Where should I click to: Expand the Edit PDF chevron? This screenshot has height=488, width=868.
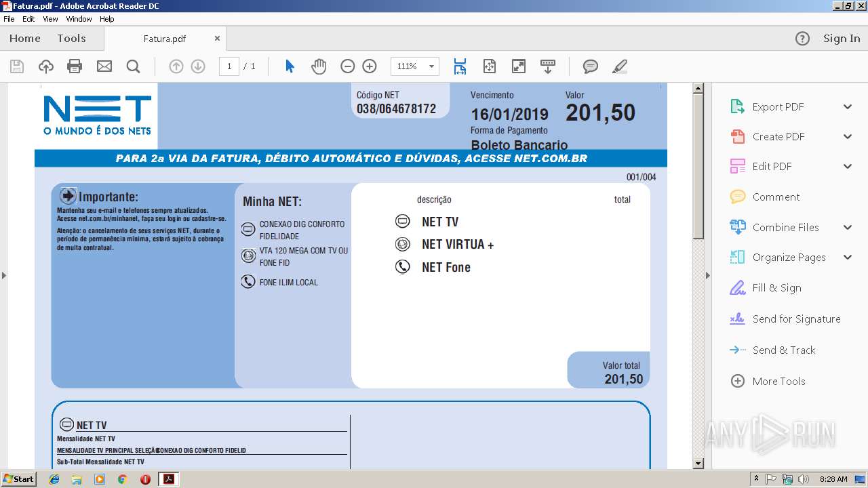point(848,167)
